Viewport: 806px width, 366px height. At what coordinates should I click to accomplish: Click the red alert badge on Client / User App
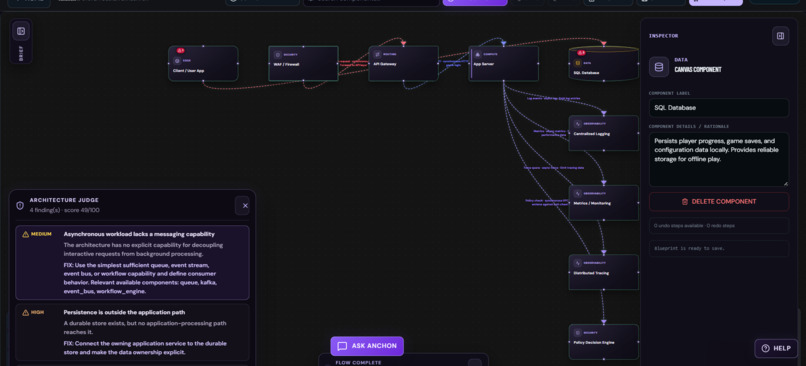click(180, 50)
